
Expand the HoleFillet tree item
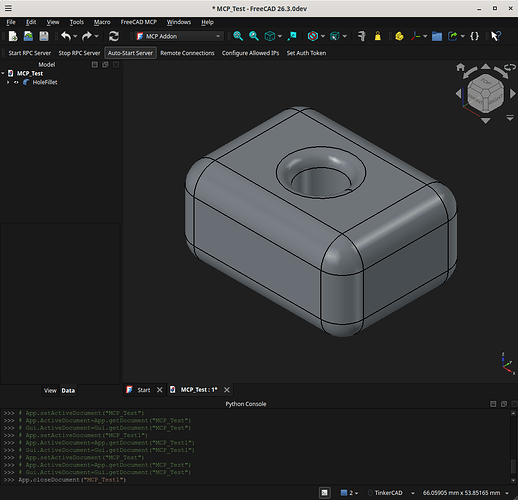click(x=8, y=82)
